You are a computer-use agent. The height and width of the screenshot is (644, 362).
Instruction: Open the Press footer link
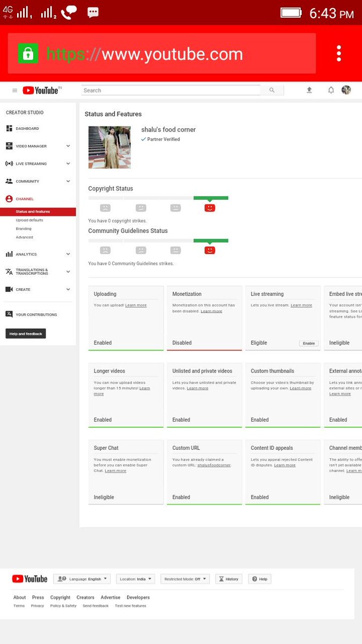(38, 597)
